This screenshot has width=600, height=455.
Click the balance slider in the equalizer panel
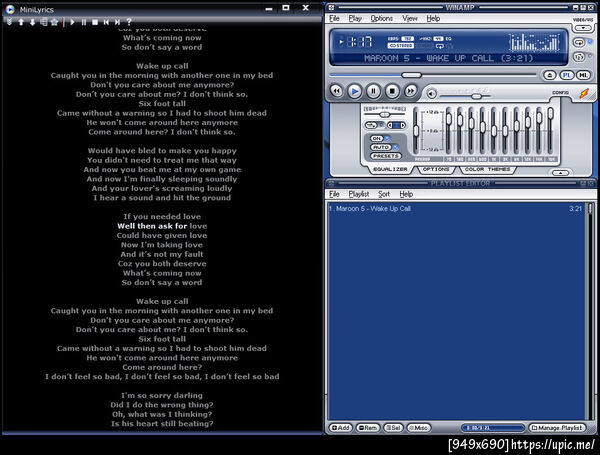[385, 114]
